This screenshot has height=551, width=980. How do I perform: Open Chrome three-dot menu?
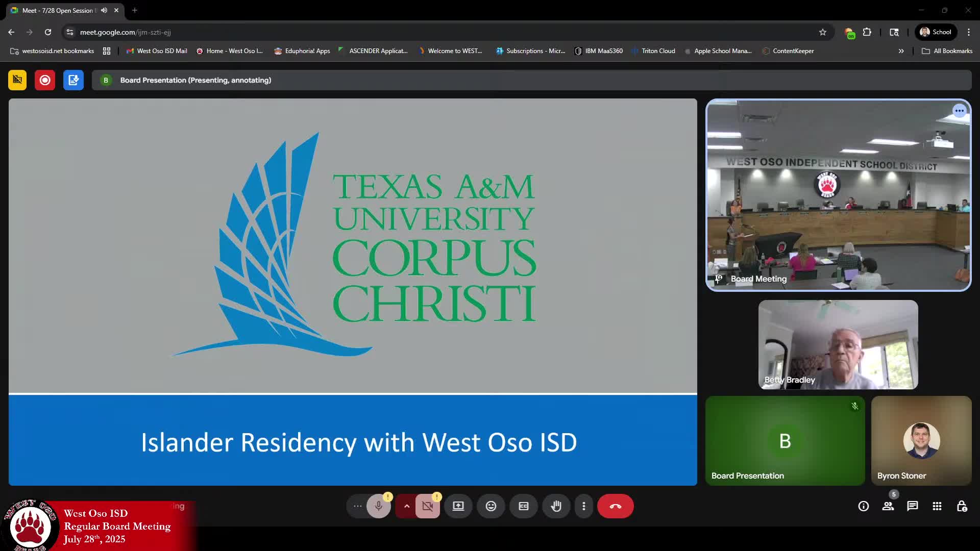[x=969, y=32]
